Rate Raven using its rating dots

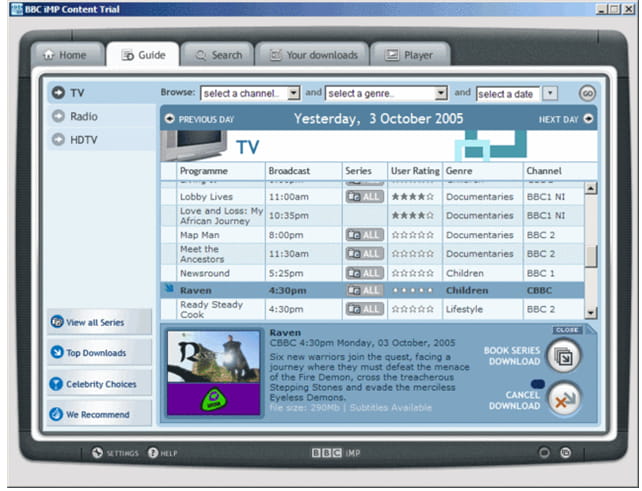(x=412, y=291)
